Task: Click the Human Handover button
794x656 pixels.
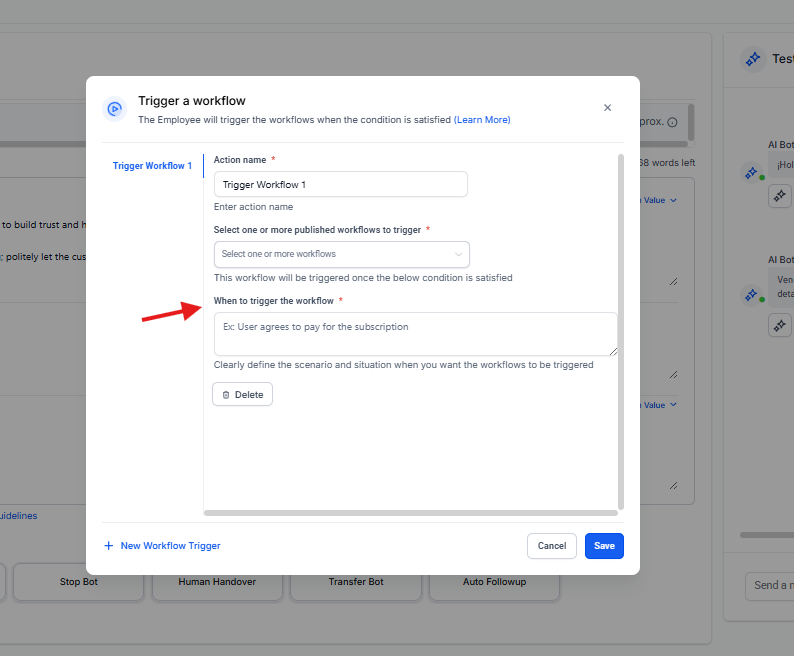Action: coord(217,582)
